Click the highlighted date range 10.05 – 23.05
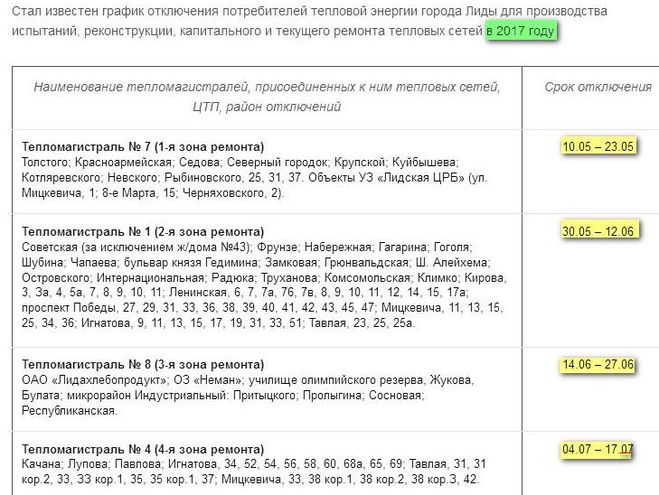This screenshot has width=659, height=495. (599, 147)
